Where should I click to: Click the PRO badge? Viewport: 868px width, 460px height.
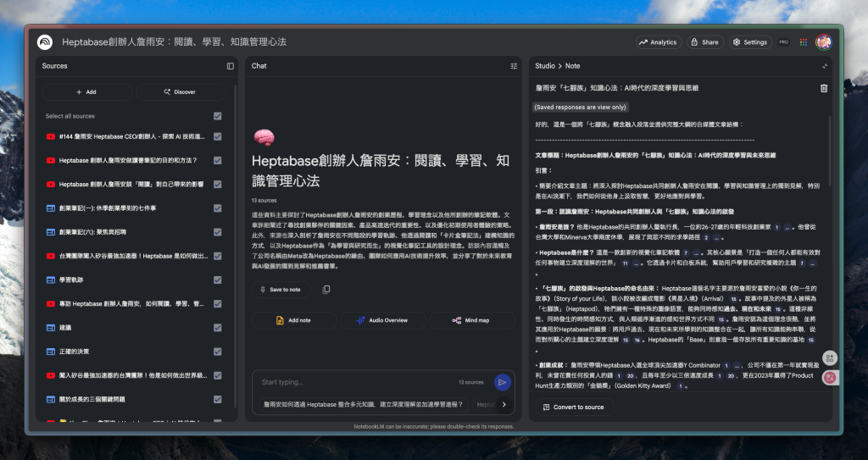point(784,42)
